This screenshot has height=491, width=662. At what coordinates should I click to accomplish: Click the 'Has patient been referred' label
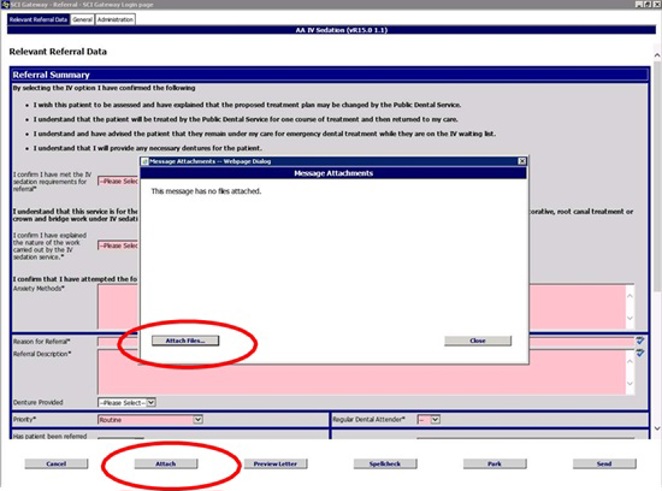click(x=50, y=436)
